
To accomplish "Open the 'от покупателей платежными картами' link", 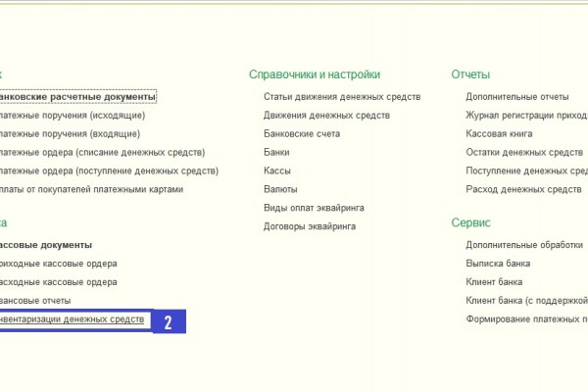I will point(91,189).
